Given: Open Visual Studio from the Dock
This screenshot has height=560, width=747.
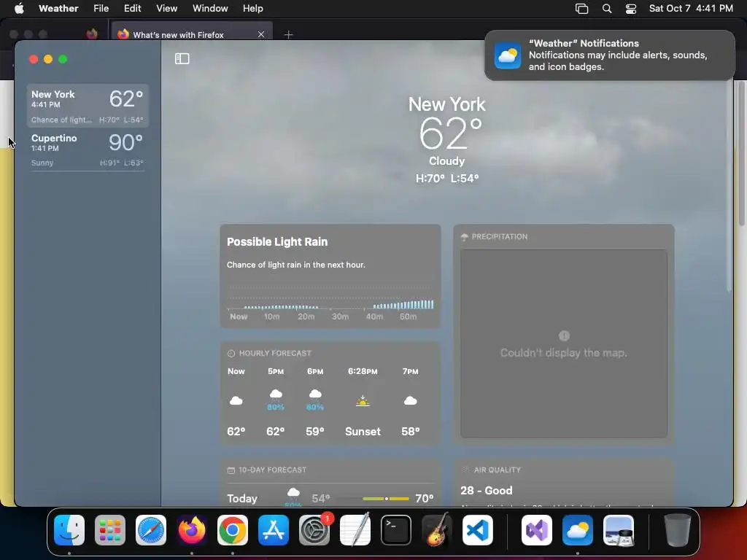Looking at the screenshot, I should coord(537,530).
